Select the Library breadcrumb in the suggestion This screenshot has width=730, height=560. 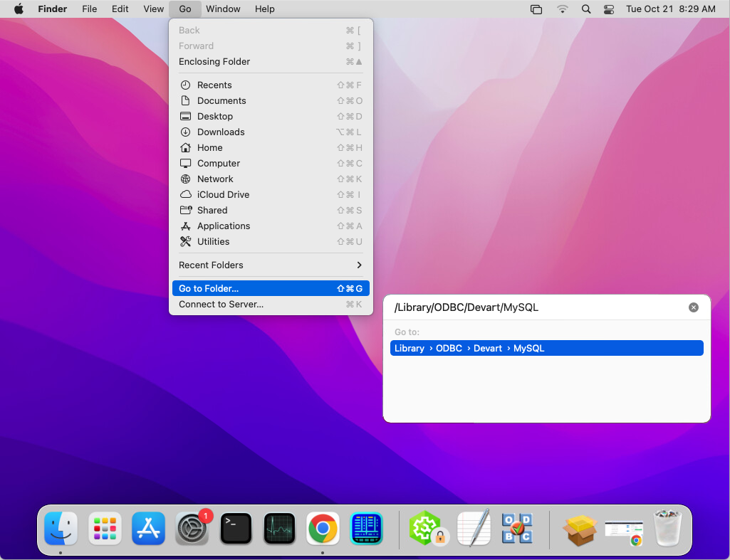[410, 348]
